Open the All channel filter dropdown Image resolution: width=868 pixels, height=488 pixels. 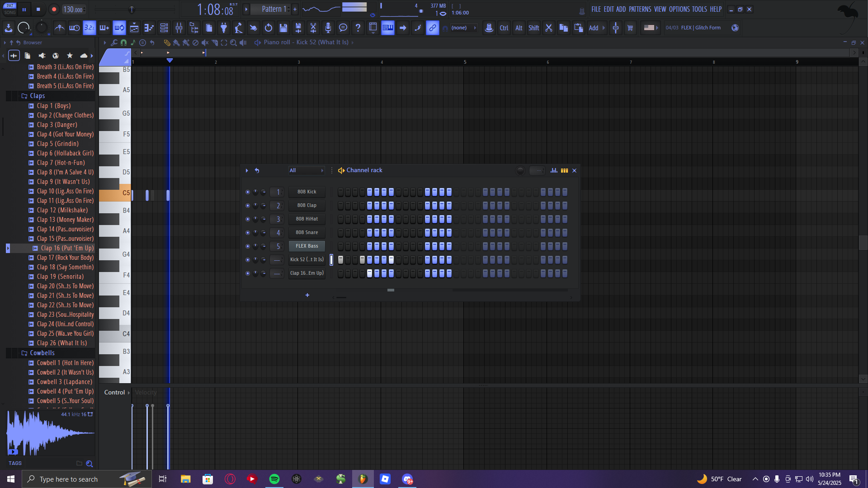click(x=306, y=170)
